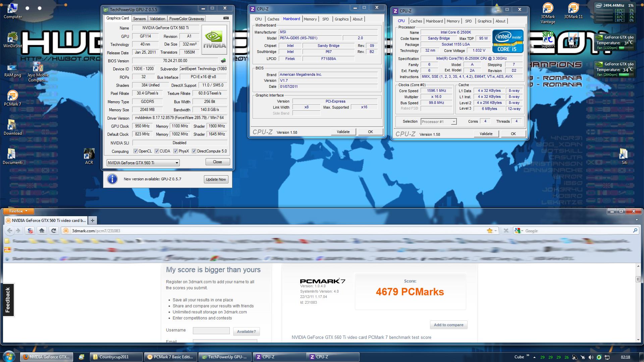The height and width of the screenshot is (362, 644).
Task: Click Close button in GPU-Z window
Action: (217, 162)
